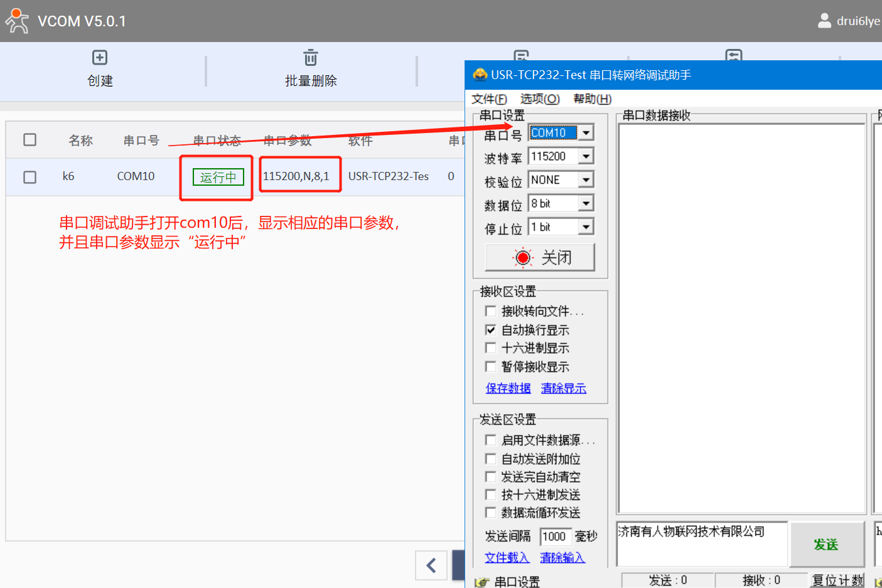
Task: Enable 发送完自动清空 checkbox
Action: 491,477
